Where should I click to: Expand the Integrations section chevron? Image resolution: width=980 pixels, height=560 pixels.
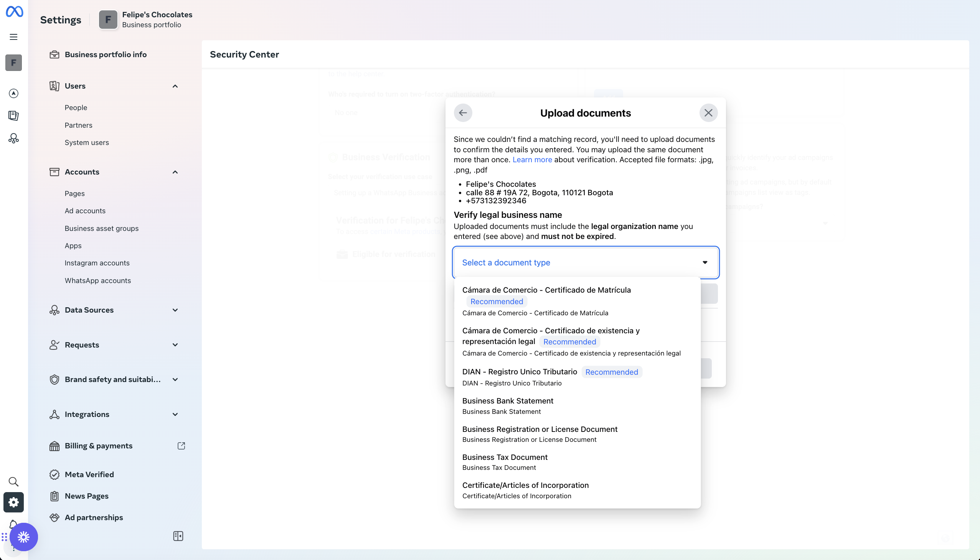(175, 414)
